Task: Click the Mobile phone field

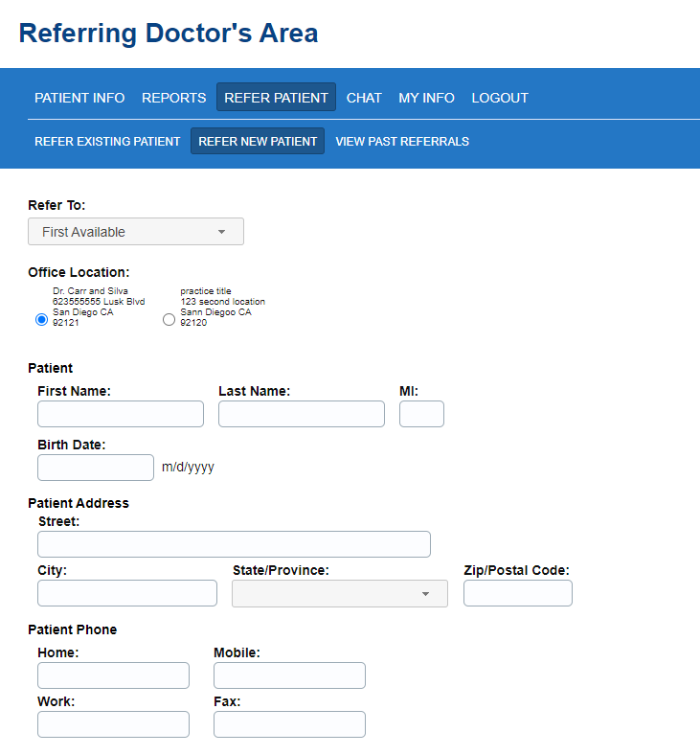Action: click(x=289, y=675)
